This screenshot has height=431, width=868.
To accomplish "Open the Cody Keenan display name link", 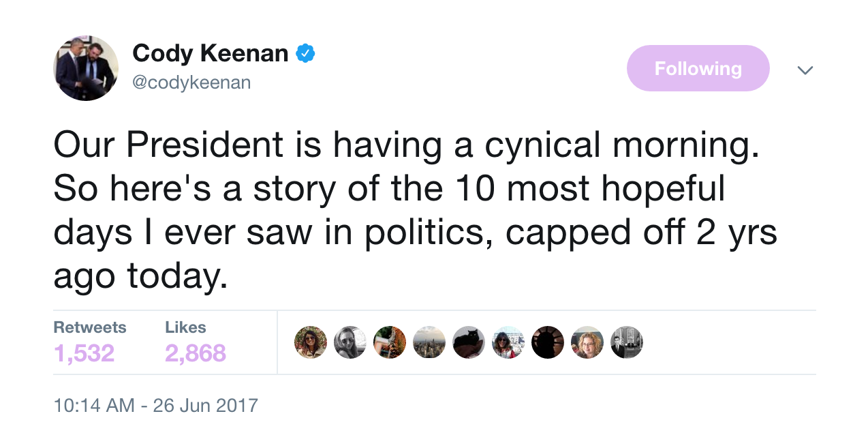I will [210, 53].
